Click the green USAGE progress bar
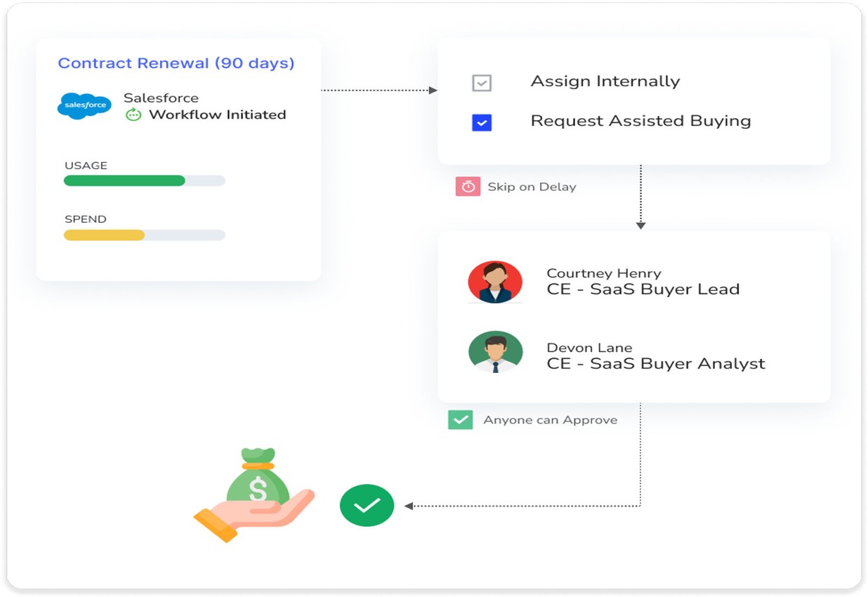The height and width of the screenshot is (597, 868). (x=124, y=181)
